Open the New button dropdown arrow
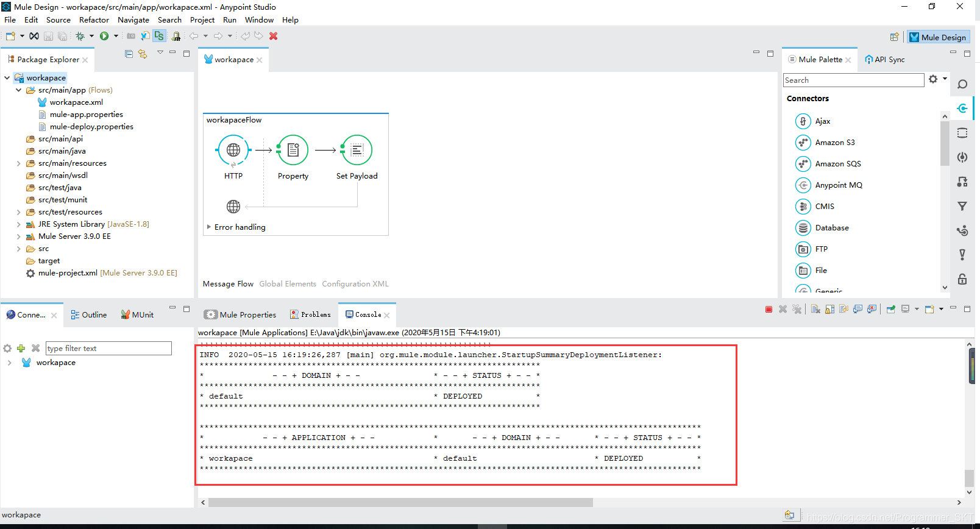 tap(22, 36)
